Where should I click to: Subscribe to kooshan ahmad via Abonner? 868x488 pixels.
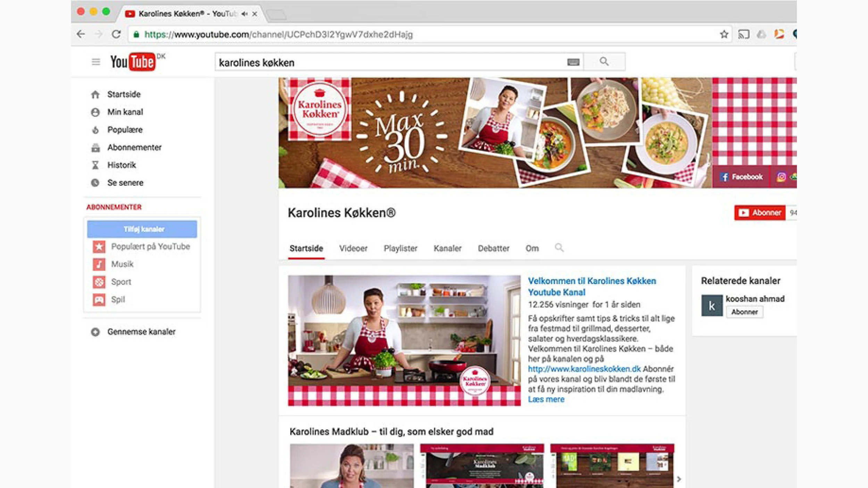(744, 312)
